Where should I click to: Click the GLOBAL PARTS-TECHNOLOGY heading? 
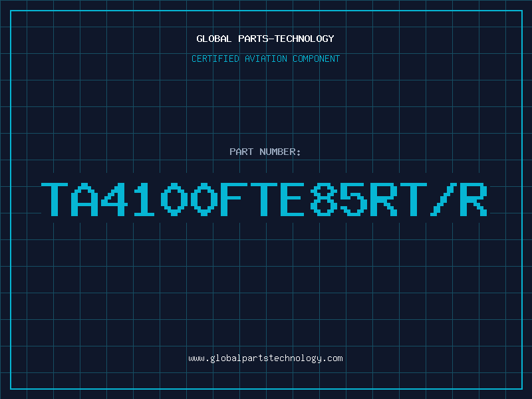click(x=265, y=39)
